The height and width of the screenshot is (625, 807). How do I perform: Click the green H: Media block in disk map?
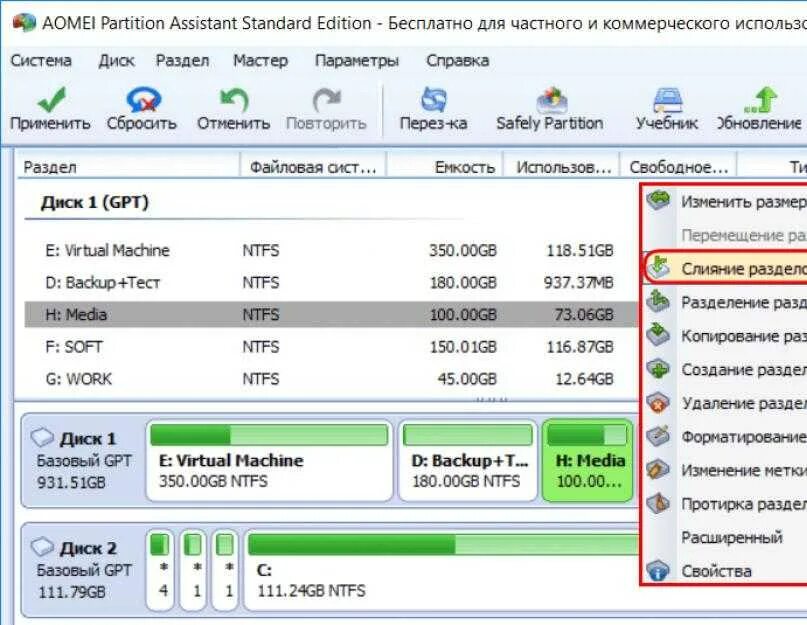(x=588, y=460)
